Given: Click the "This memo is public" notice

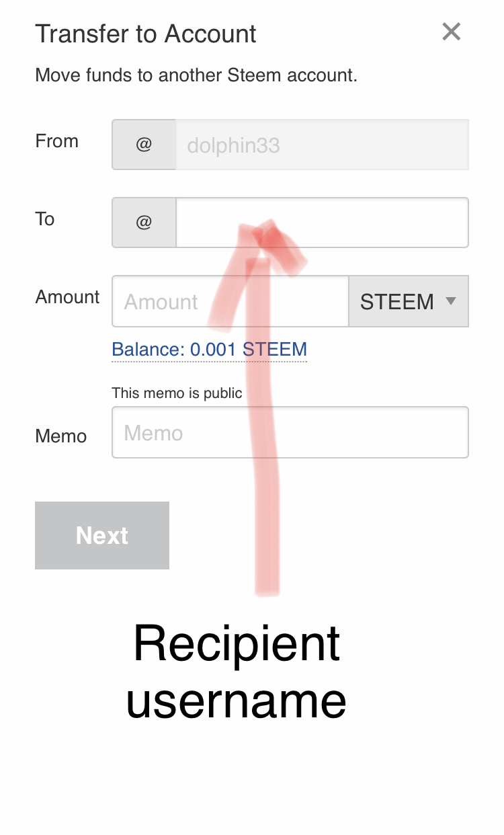Looking at the screenshot, I should click(x=177, y=393).
